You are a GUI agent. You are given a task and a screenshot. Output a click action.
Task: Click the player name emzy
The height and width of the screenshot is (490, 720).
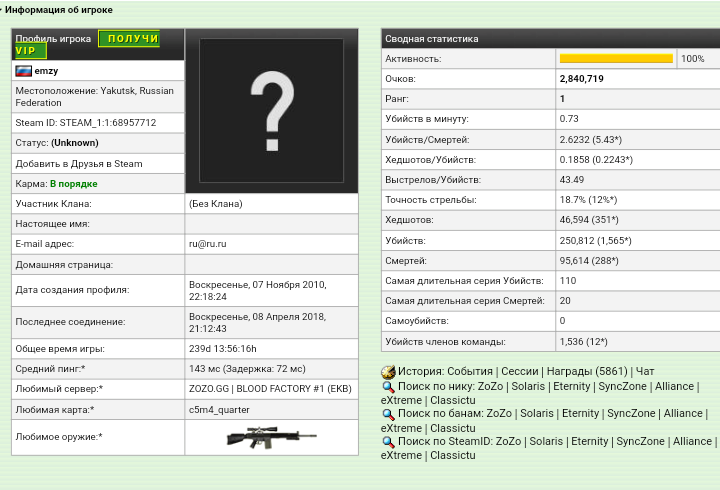click(x=46, y=71)
